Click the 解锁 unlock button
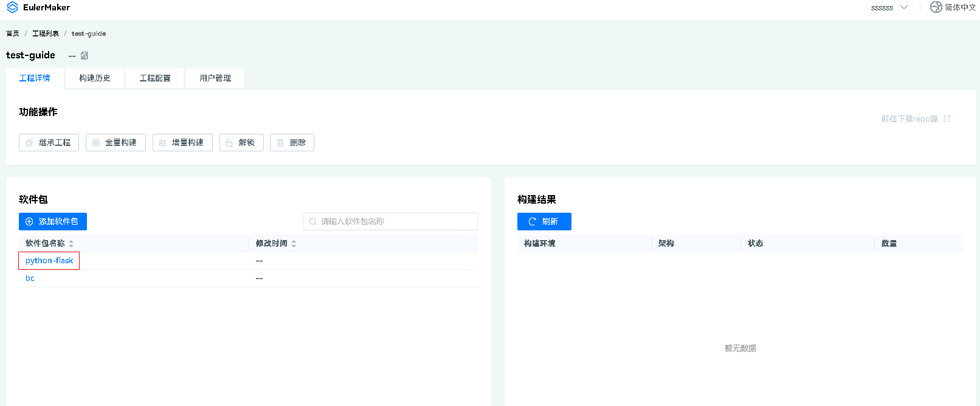Viewport: 980px width, 406px height. 241,143
